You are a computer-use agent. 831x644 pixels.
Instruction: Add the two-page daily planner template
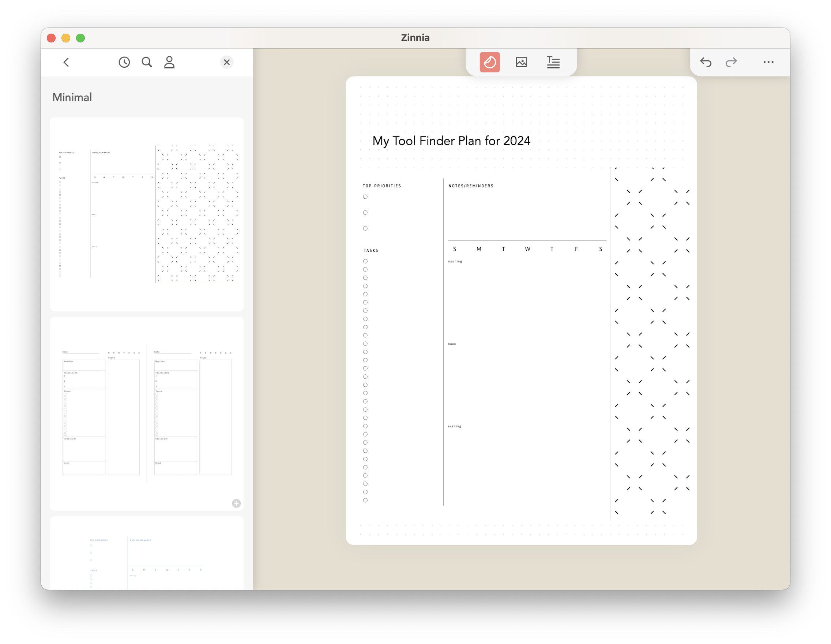click(236, 503)
